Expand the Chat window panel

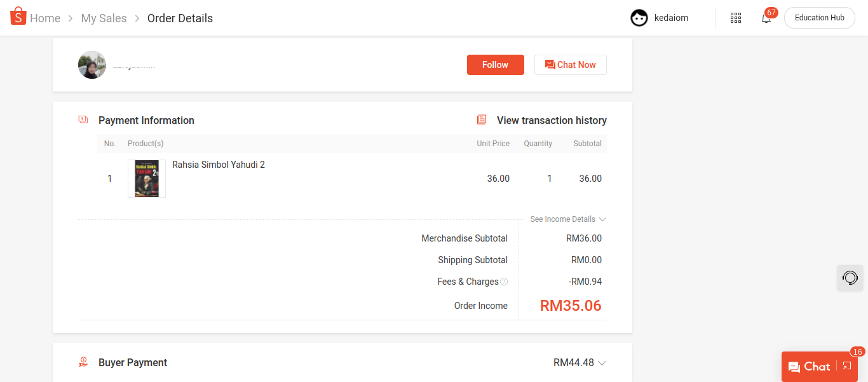846,366
